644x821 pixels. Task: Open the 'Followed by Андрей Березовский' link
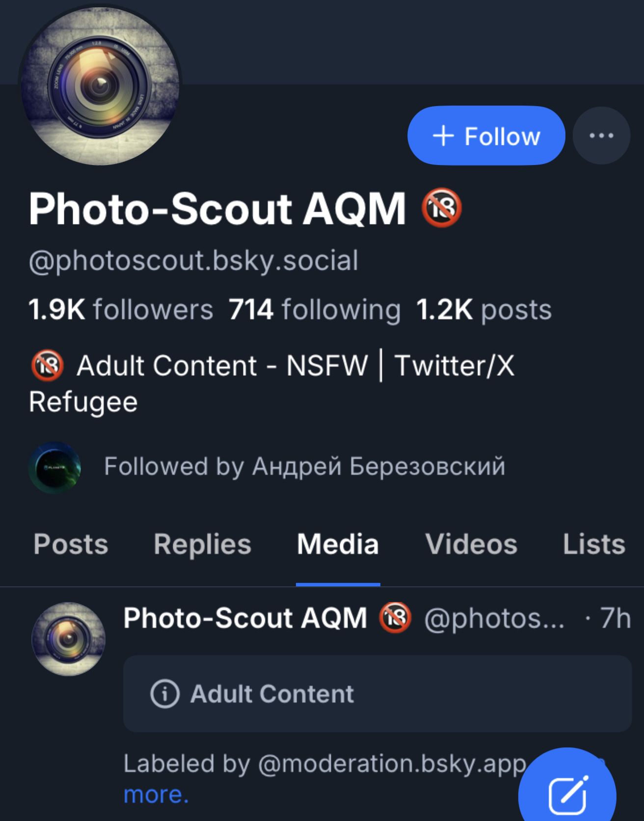point(304,466)
